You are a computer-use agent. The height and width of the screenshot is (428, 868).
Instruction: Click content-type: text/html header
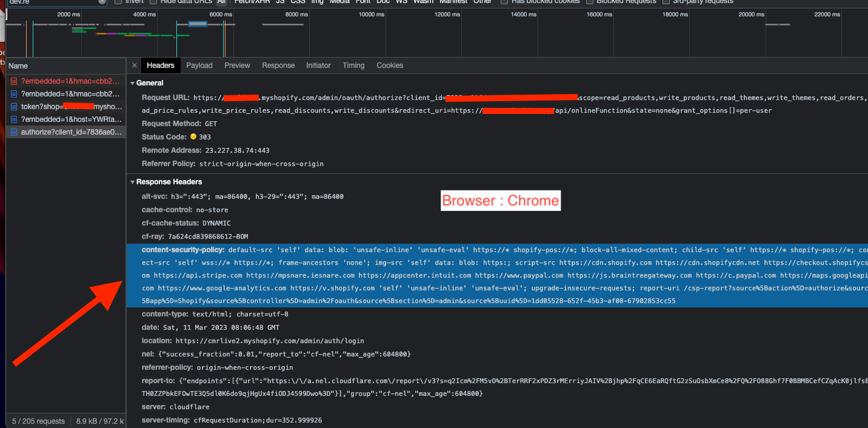[215, 314]
